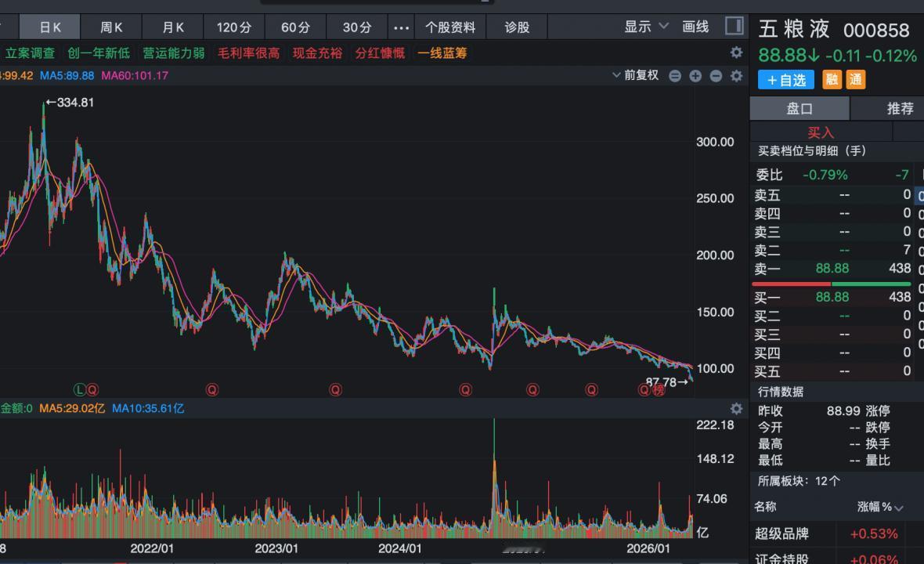Open the 证金持股 sector row
This screenshot has width=924, height=564.
click(837, 557)
